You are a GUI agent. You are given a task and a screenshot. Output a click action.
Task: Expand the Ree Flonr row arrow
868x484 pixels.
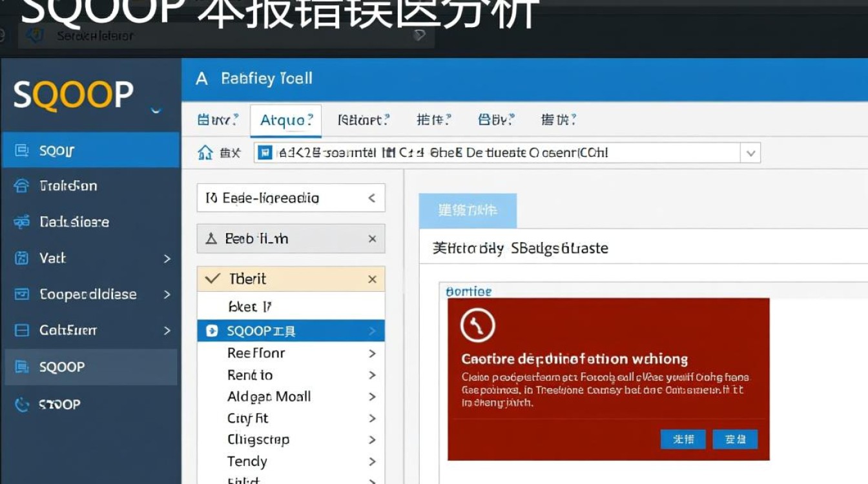[372, 354]
